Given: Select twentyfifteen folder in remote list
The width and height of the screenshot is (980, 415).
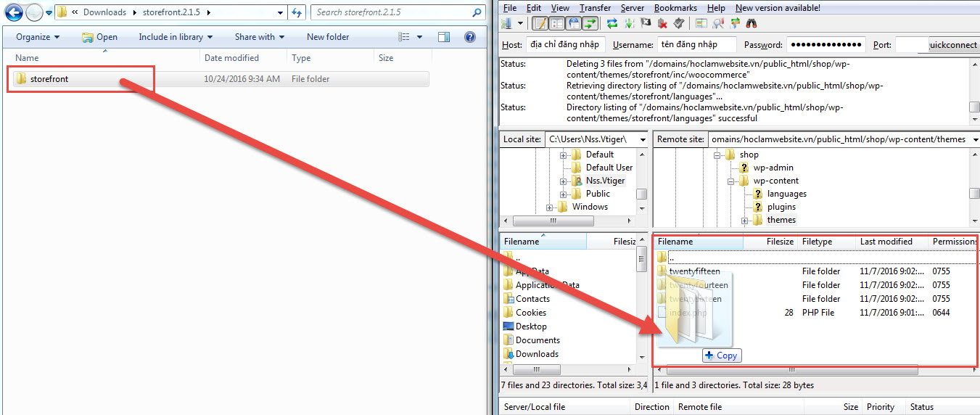Looking at the screenshot, I should [x=695, y=271].
